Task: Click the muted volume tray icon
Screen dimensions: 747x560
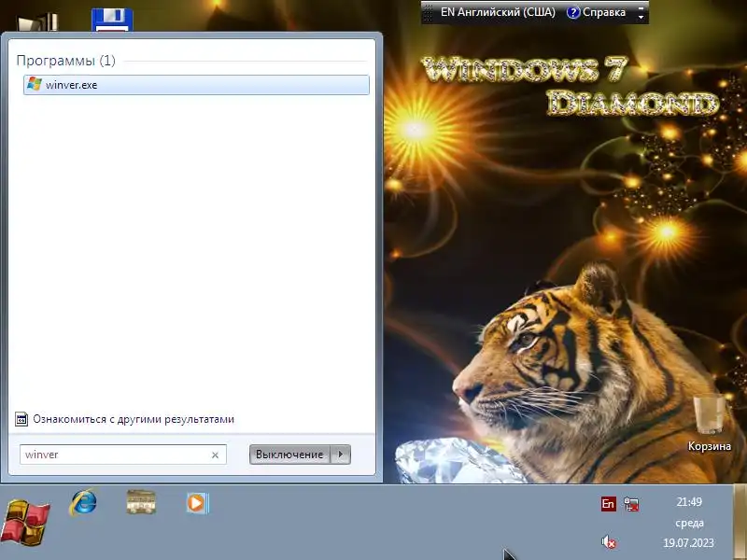Action: point(609,542)
